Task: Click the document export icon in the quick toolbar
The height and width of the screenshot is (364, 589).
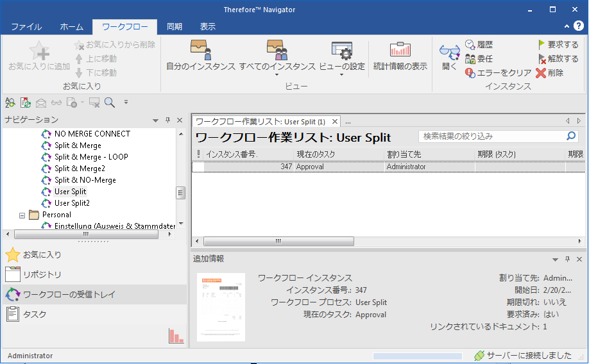Action: [x=26, y=102]
